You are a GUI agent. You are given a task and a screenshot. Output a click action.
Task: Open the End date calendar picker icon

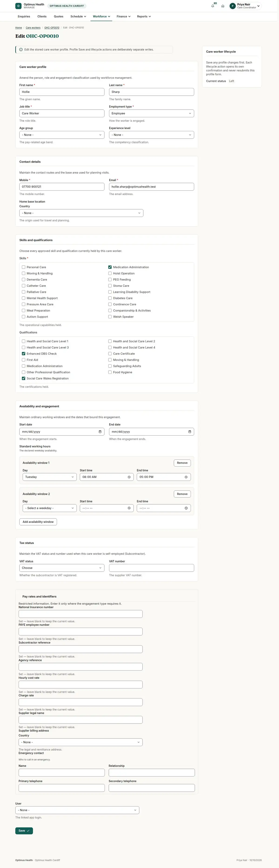coord(189,432)
